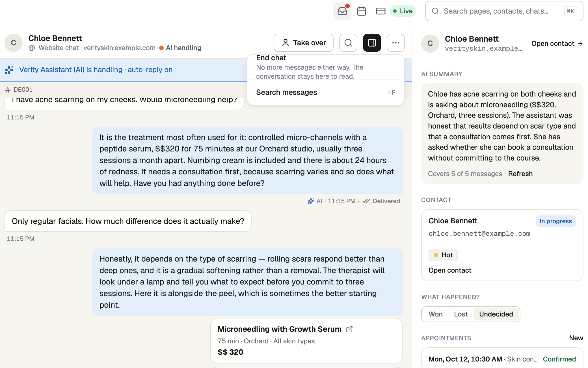Open the billing card icon
Image resolution: width=588 pixels, height=368 pixels.
[381, 11]
